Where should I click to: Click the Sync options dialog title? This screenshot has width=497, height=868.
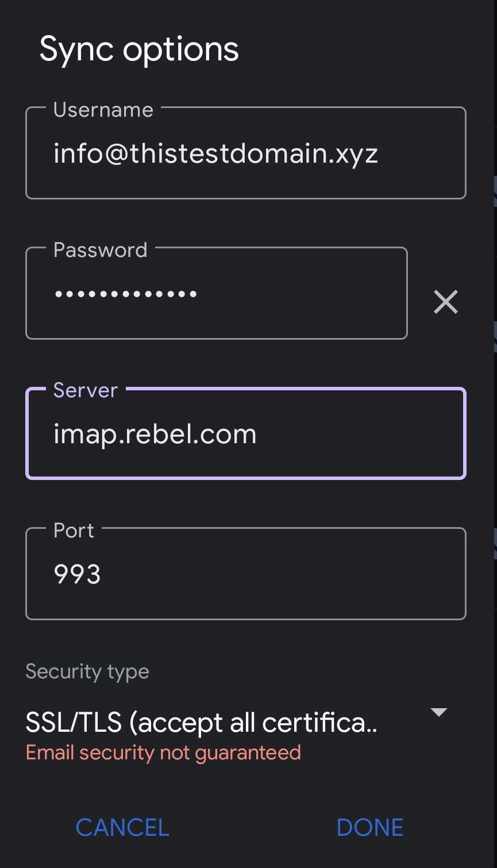pos(139,49)
